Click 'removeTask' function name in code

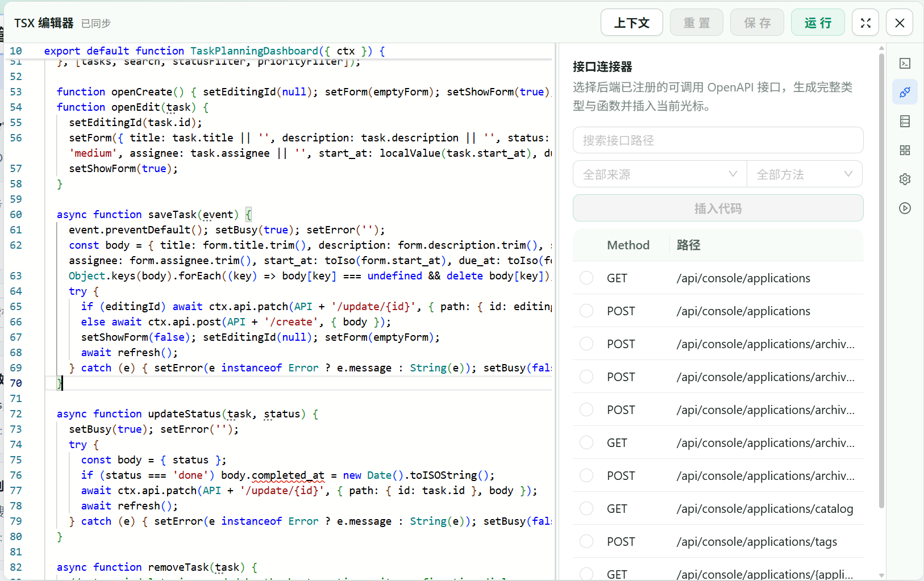tap(178, 567)
